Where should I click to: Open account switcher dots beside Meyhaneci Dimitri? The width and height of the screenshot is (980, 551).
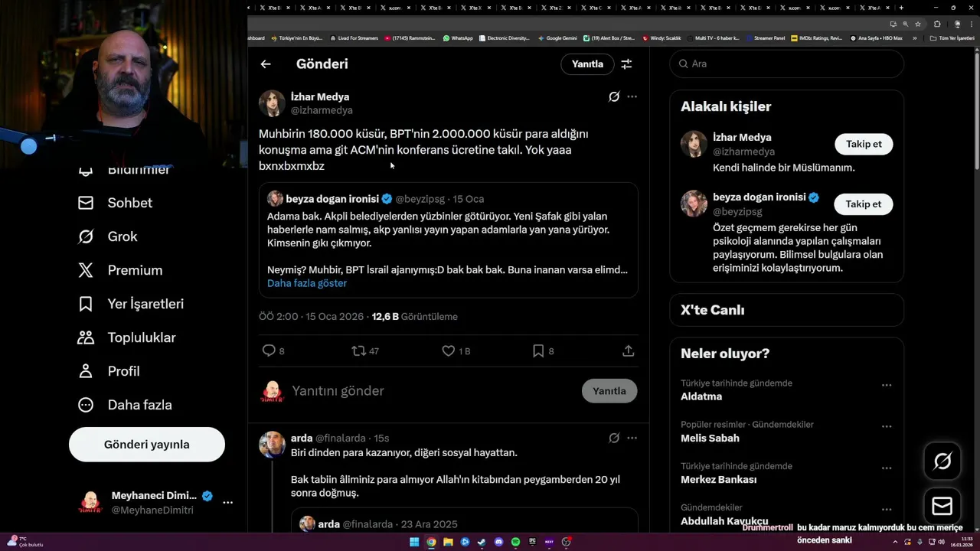point(227,503)
